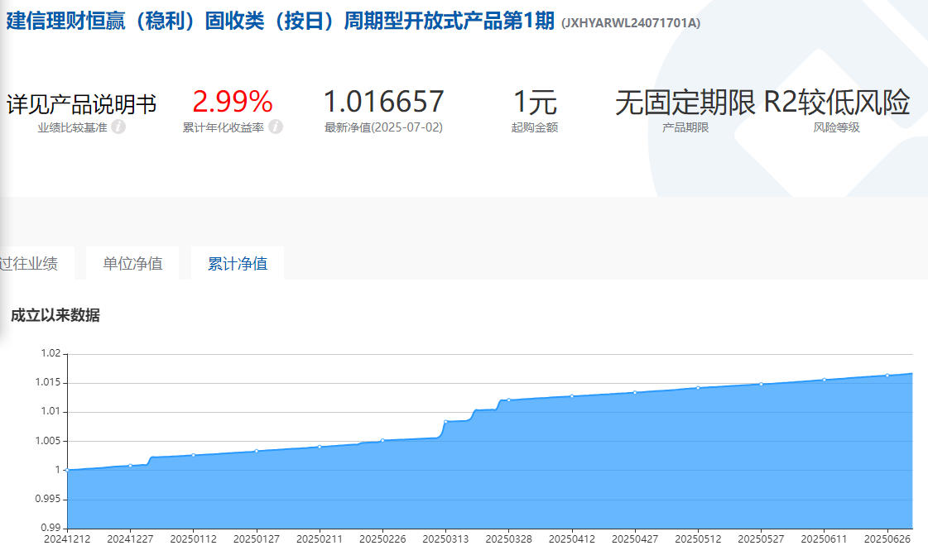Click the 详见产品说明书 text
The width and height of the screenshot is (928, 560).
click(82, 104)
